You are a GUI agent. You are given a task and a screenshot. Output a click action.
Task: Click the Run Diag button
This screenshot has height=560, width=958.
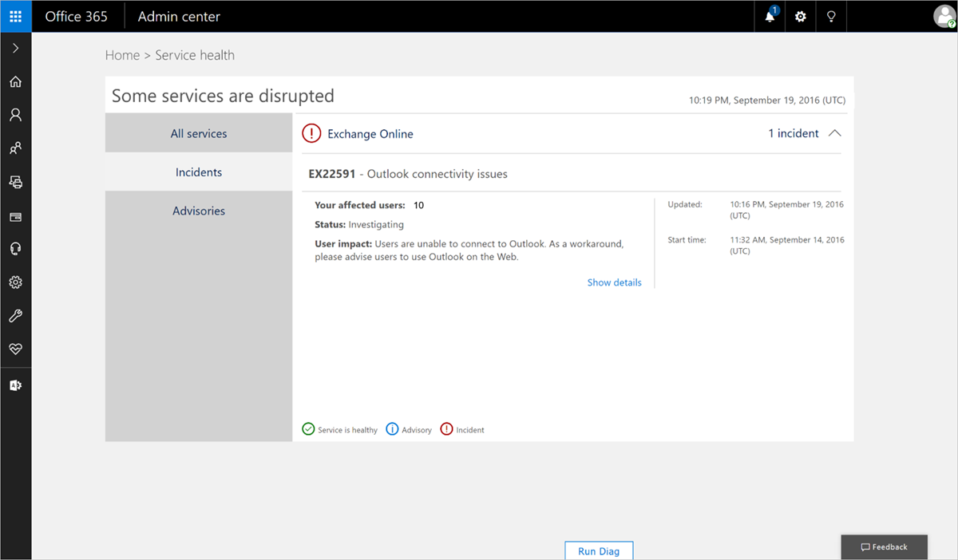[599, 550]
